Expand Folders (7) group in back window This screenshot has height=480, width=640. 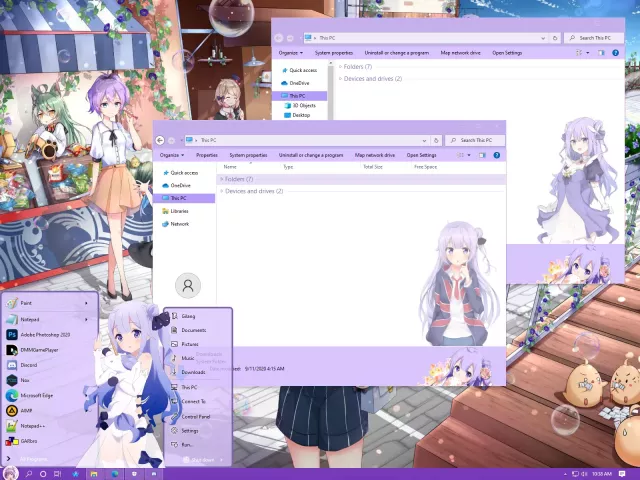(340, 67)
